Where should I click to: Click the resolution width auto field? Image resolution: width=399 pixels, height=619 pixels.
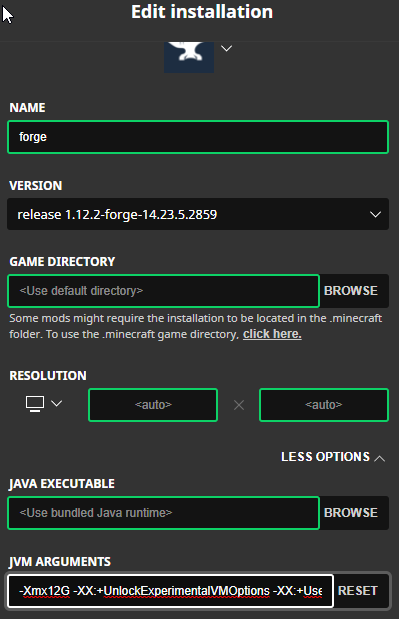point(153,405)
